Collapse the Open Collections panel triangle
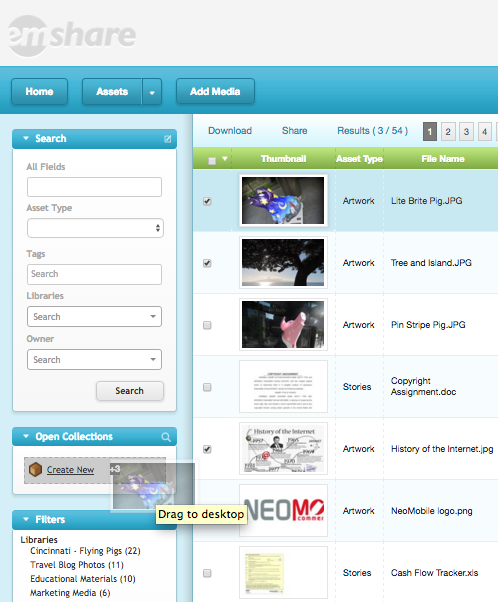This screenshot has height=602, width=498. (x=26, y=436)
